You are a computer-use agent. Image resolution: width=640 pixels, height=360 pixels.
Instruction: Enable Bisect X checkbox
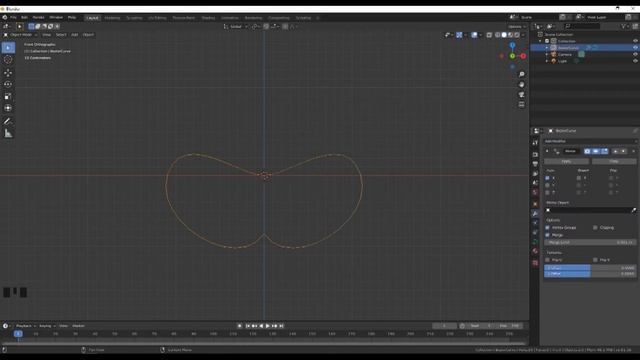(x=579, y=178)
